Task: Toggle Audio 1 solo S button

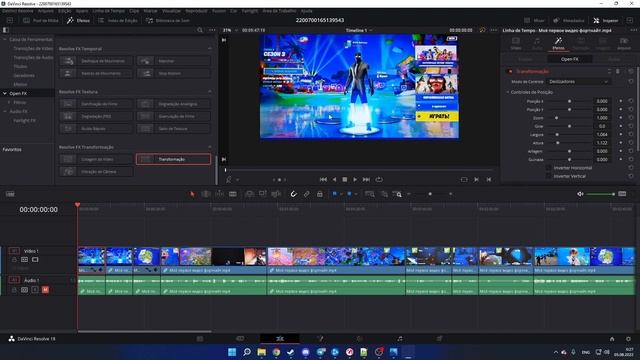Action: pos(35,290)
